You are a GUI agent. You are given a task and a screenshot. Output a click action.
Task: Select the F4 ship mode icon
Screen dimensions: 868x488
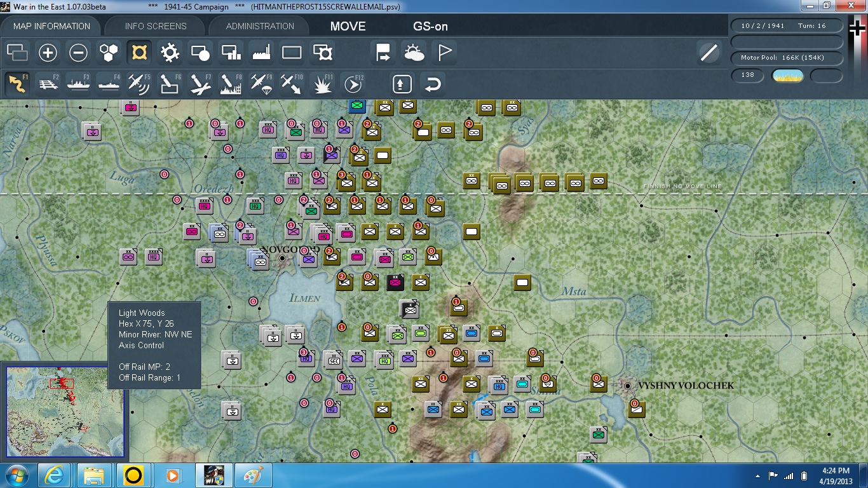(x=109, y=84)
